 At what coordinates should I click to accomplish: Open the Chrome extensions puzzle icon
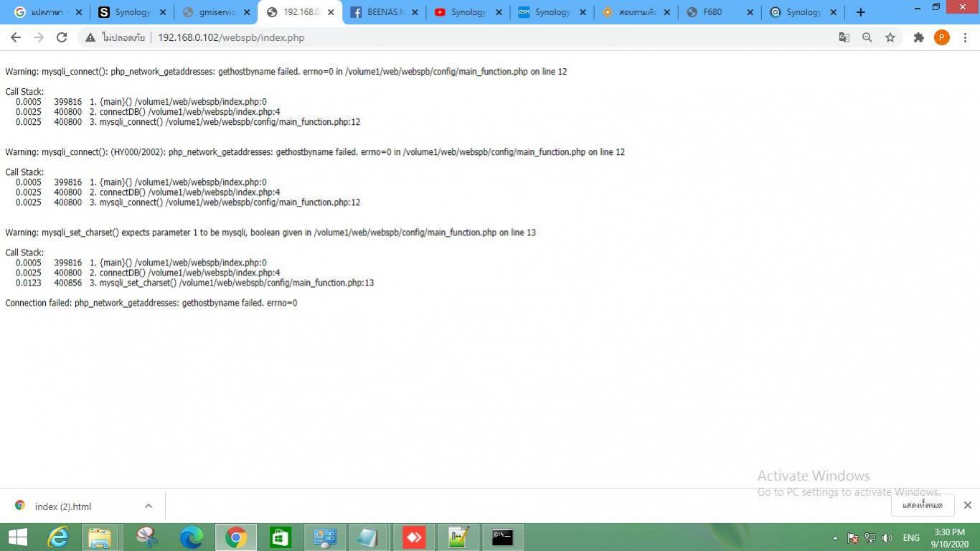tap(918, 37)
